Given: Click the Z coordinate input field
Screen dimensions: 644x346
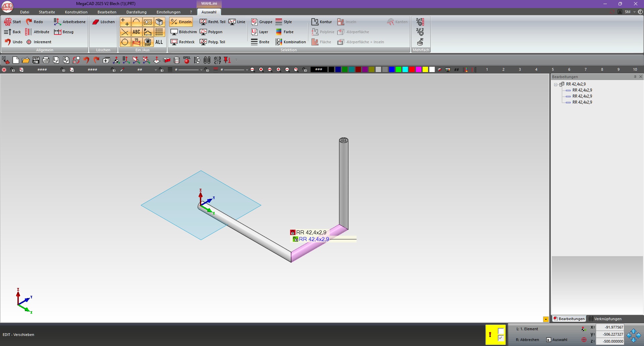Looking at the screenshot, I should (610, 341).
